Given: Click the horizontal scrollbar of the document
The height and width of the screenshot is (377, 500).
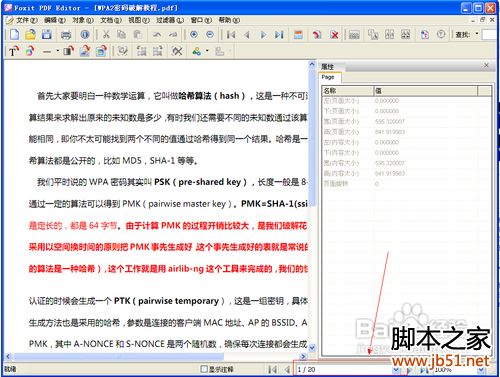Looking at the screenshot, I should click(119, 356).
